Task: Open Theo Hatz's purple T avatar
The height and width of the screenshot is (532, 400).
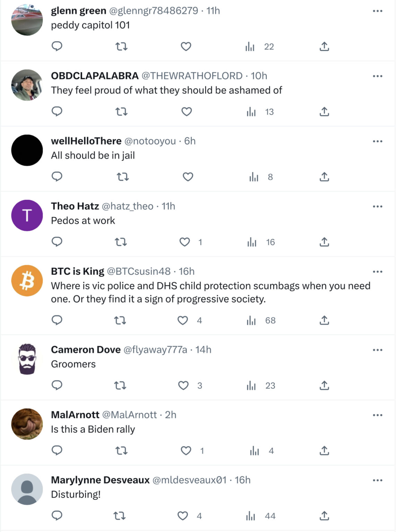Action: [27, 215]
